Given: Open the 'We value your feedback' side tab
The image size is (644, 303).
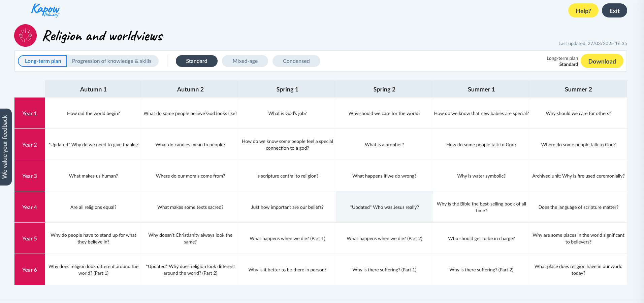Looking at the screenshot, I should coord(5,147).
